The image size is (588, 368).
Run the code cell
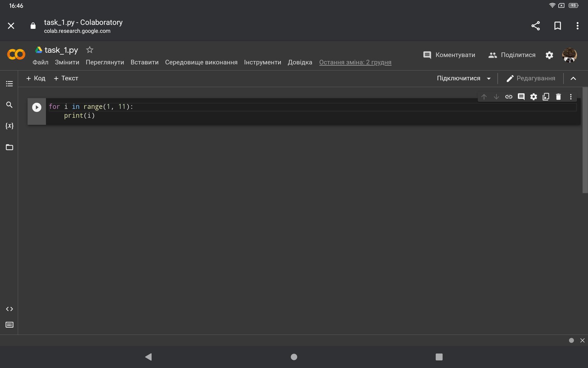point(37,107)
